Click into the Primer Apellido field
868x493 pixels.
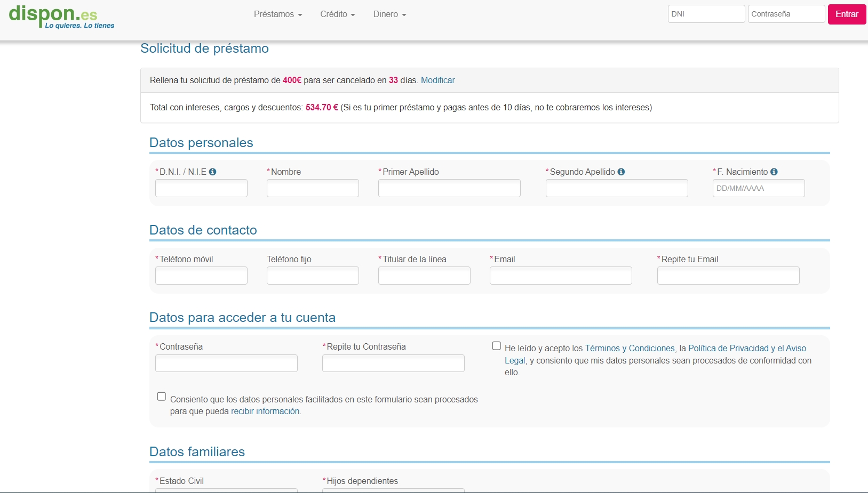click(x=449, y=188)
